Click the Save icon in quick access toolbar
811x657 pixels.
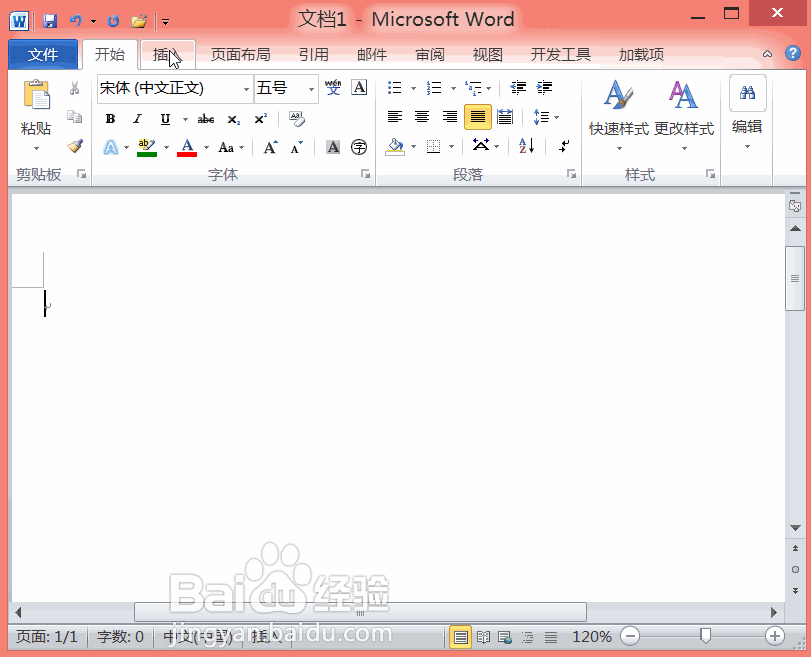(x=50, y=21)
